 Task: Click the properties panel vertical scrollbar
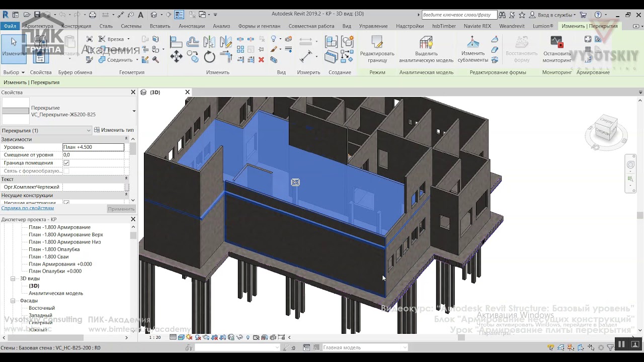click(133, 148)
